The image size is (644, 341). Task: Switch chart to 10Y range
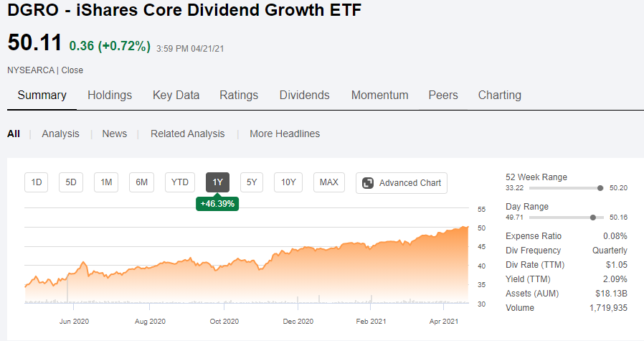coord(288,182)
